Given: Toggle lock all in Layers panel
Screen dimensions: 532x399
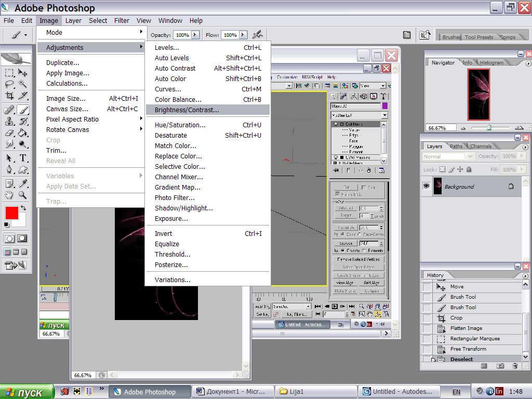Looking at the screenshot, I should [x=469, y=169].
